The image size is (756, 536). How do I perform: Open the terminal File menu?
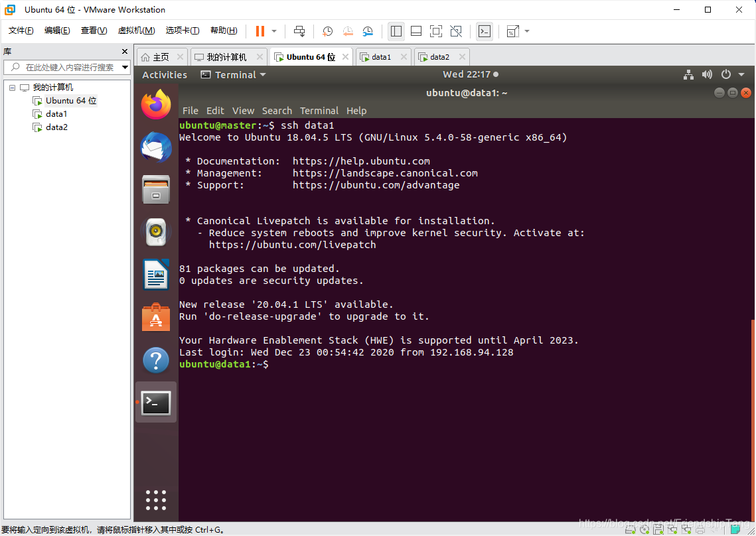pos(190,111)
